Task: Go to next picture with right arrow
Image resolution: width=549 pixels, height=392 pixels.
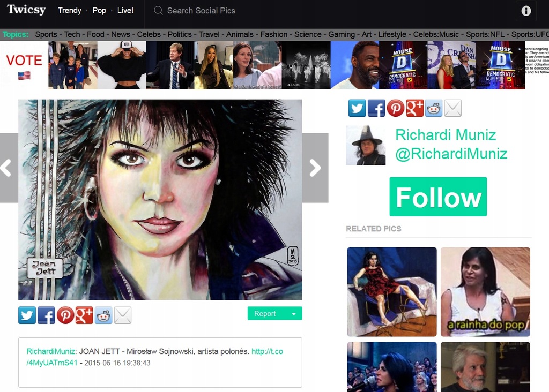Action: pos(315,168)
